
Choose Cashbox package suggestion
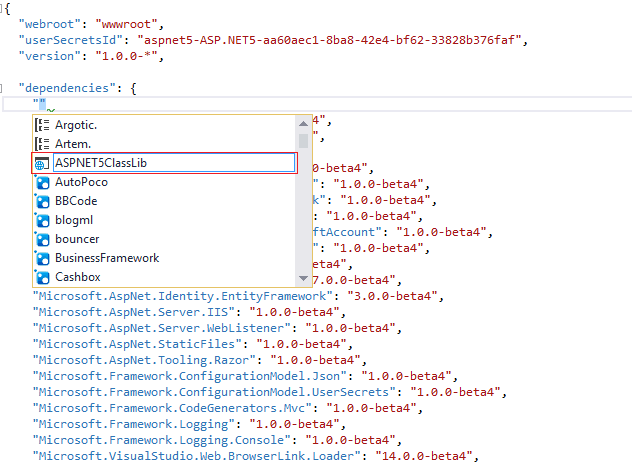click(164, 277)
